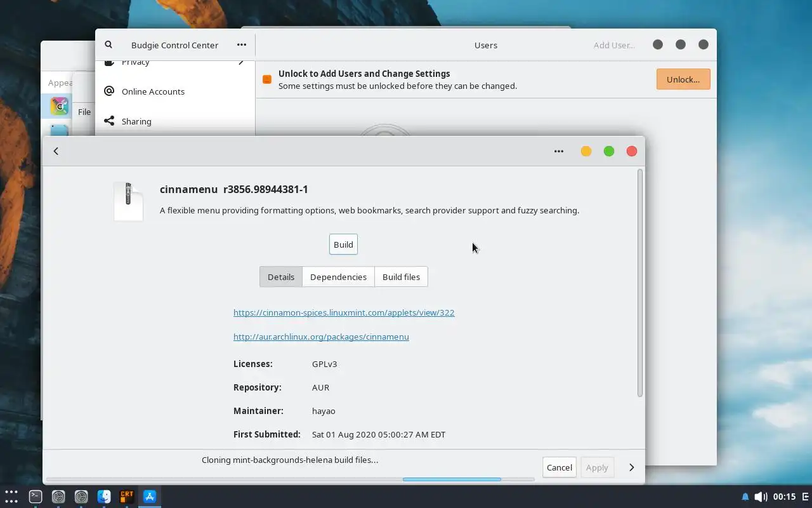The image size is (812, 508).
Task: Click the 'Maintainer:' field label
Action: 258,411
